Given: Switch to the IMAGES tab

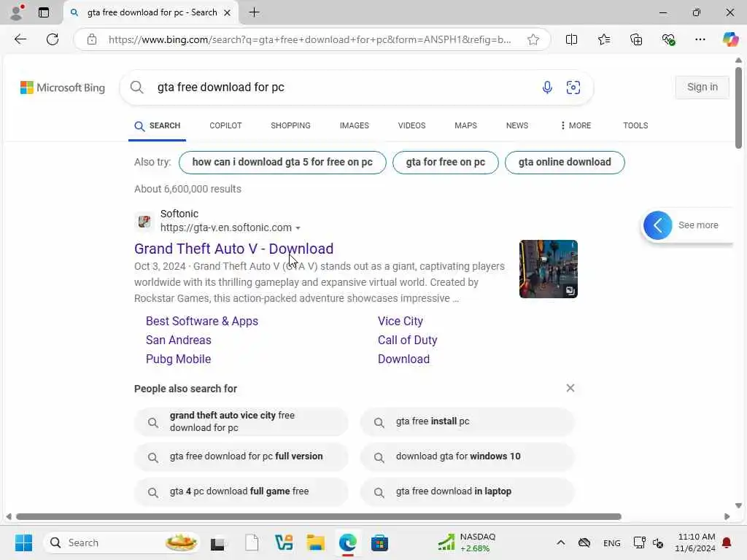Looking at the screenshot, I should pos(354,125).
